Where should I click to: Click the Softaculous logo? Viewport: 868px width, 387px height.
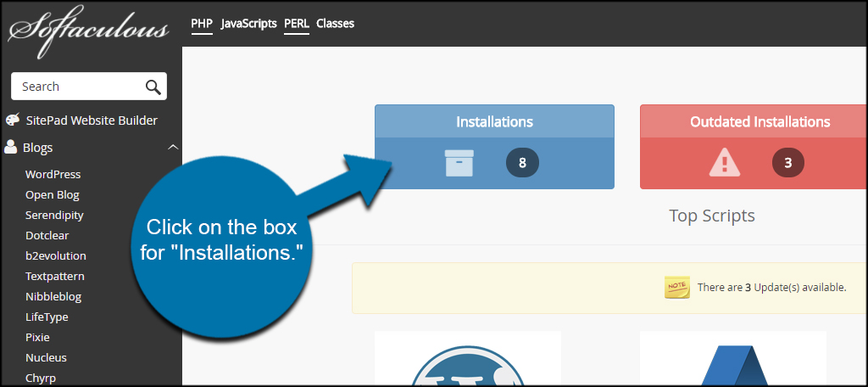88,31
